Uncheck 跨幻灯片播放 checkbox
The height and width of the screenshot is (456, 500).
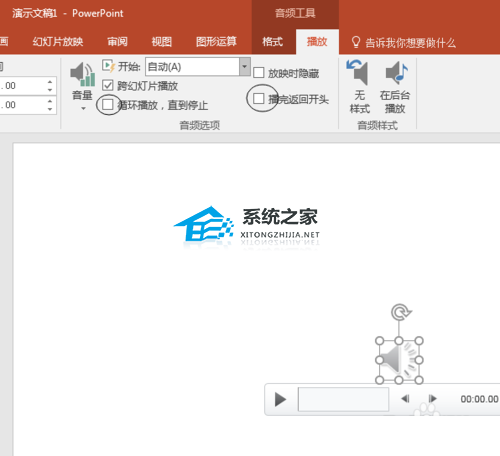(x=108, y=85)
